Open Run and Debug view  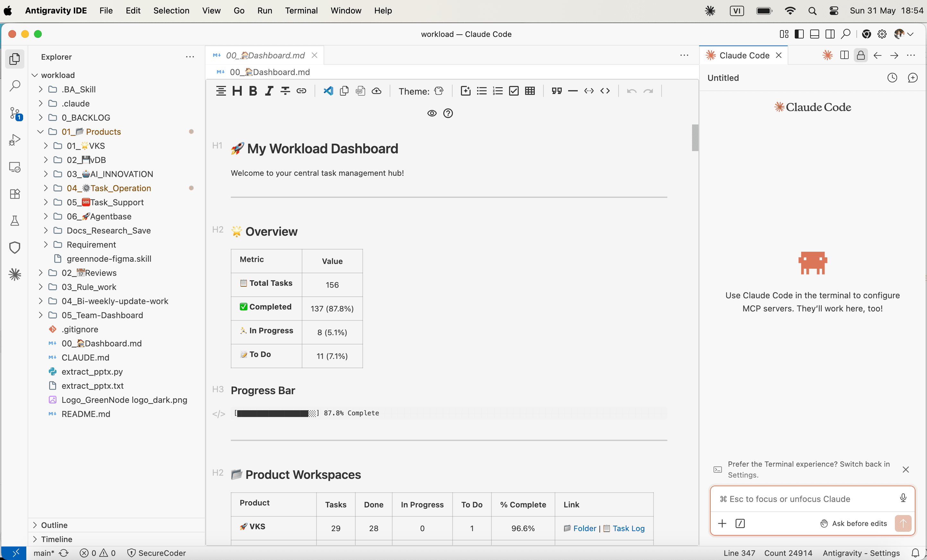point(15,140)
